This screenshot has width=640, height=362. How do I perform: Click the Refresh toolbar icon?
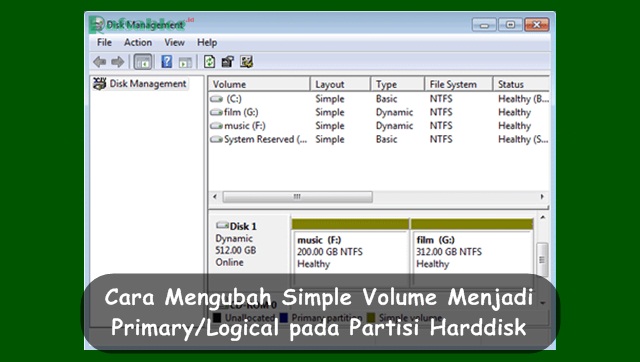point(209,62)
